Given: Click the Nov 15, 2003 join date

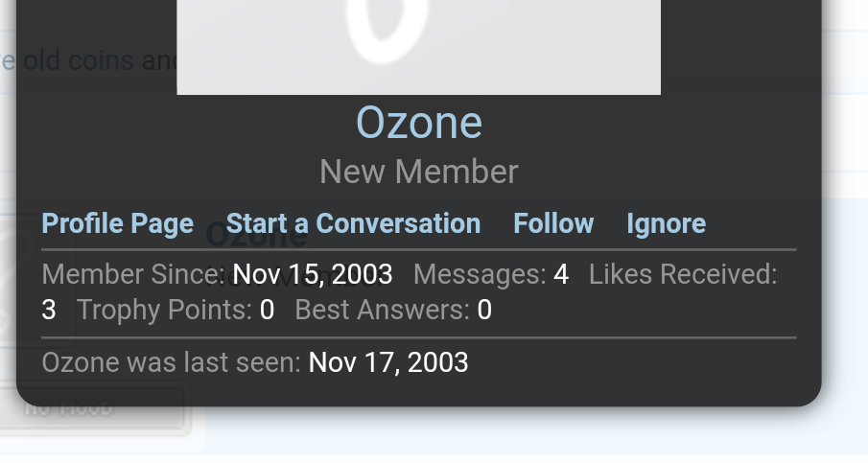Looking at the screenshot, I should coord(313,275).
